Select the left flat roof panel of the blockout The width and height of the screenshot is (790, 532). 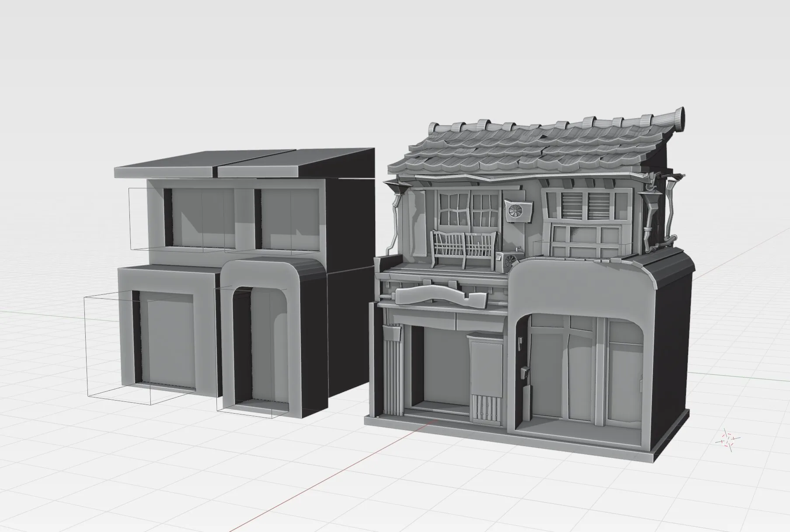pos(202,165)
